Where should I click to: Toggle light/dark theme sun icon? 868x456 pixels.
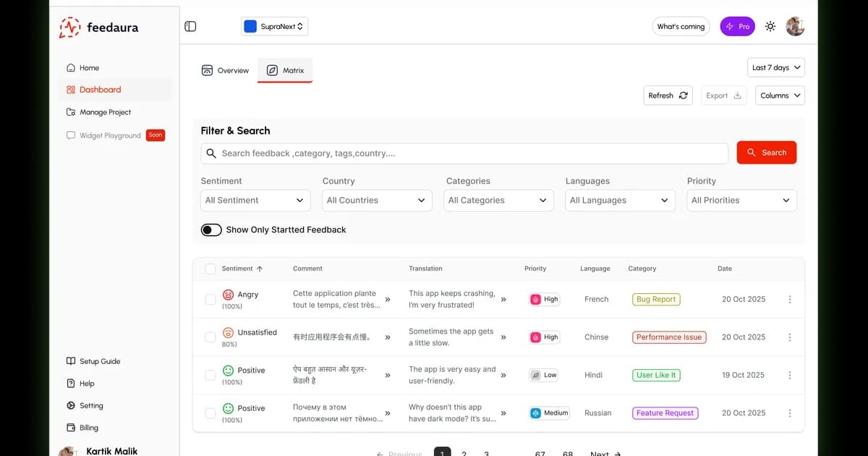[x=770, y=27]
